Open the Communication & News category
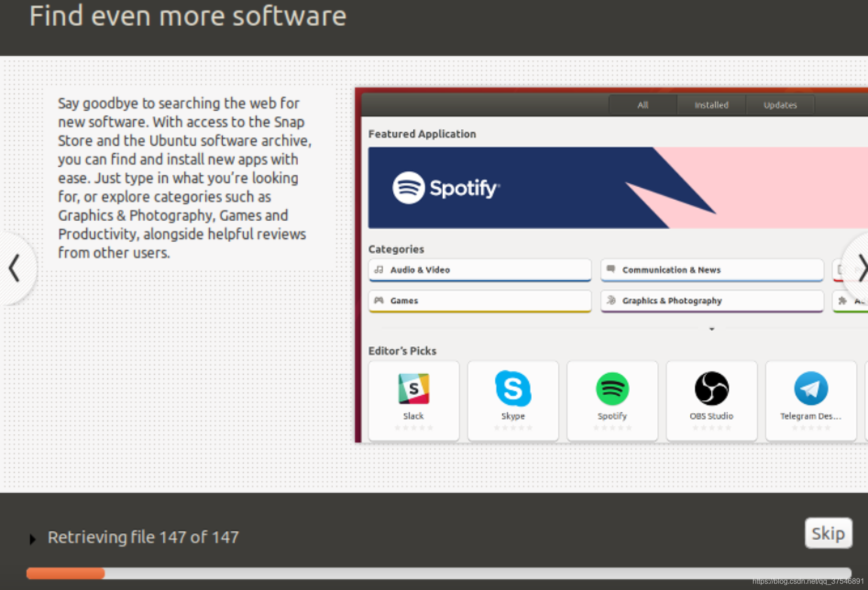Screen dimensions: 868x590 [712, 270]
